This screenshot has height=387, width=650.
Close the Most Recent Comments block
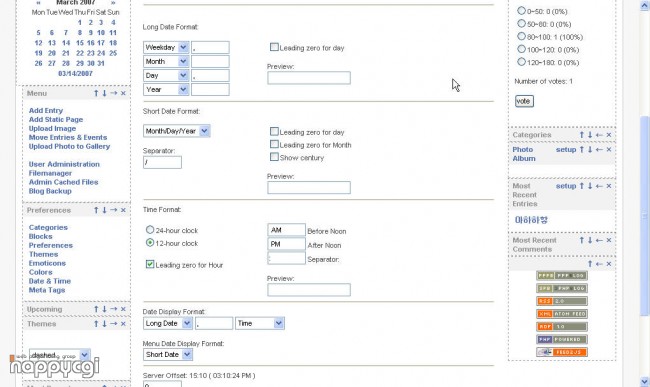609,240
